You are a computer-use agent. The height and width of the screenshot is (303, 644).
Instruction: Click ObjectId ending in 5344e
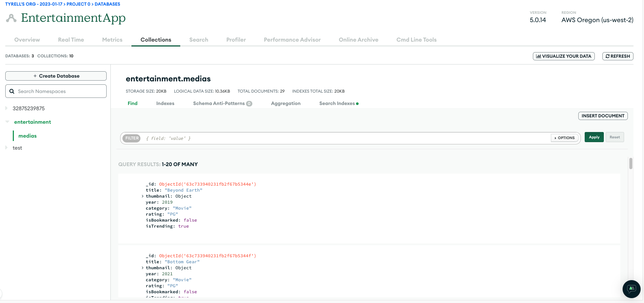pyautogui.click(x=208, y=184)
